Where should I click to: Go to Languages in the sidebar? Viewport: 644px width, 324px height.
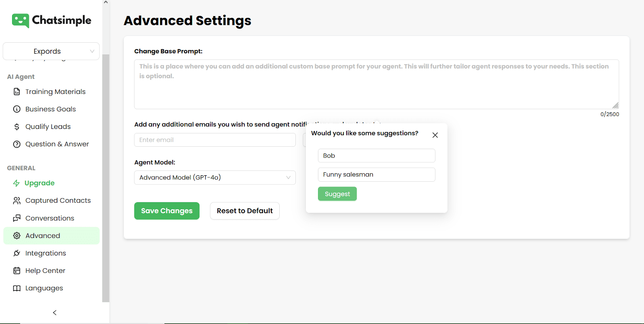click(44, 288)
